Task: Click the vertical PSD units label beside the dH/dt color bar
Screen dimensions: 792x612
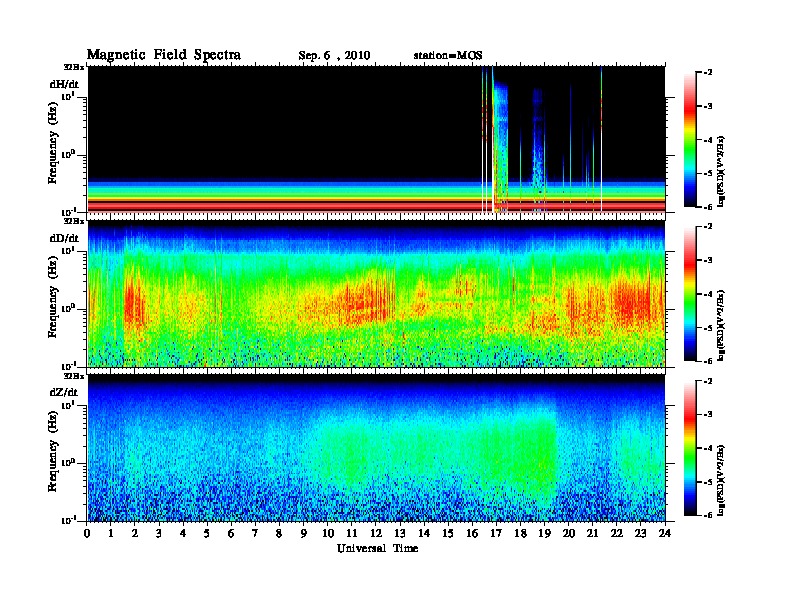Action: (x=721, y=171)
